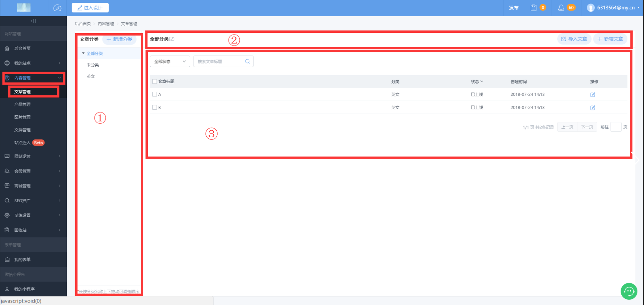Check the checkbox for article A
Screen dimensions: 644x305
154,94
